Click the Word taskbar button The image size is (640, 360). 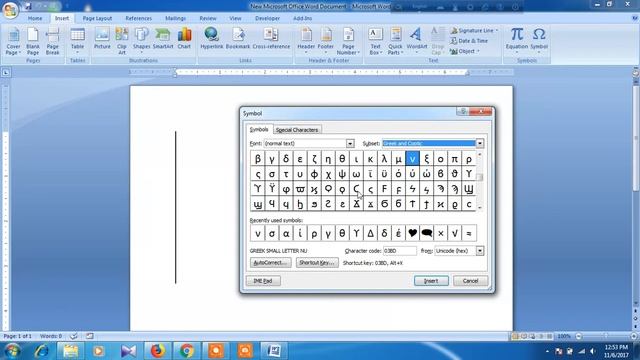[x=274, y=351]
